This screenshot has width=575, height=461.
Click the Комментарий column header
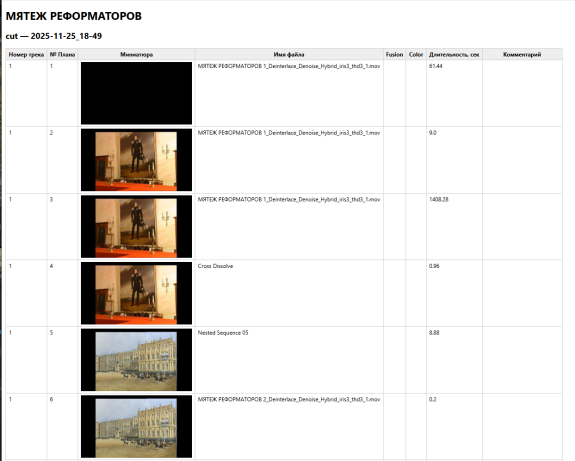click(522, 54)
